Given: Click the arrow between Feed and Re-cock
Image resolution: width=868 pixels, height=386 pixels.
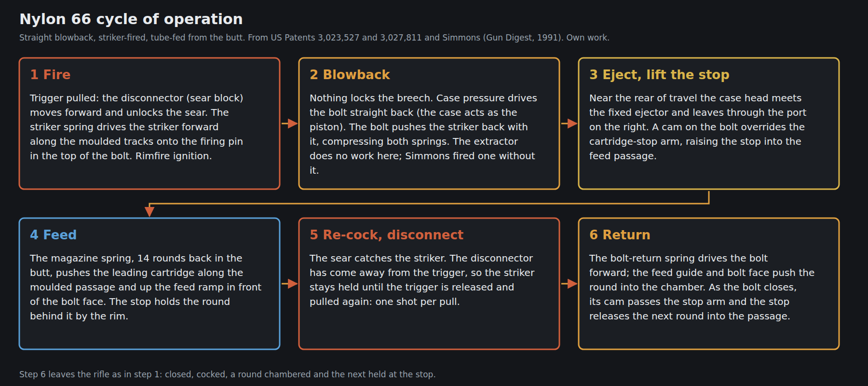Looking at the screenshot, I should tap(289, 284).
